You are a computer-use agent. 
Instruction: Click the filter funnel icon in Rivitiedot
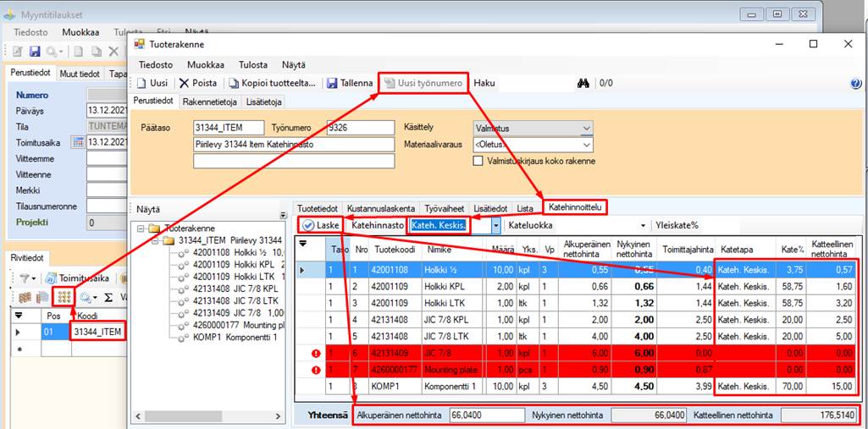pos(26,278)
